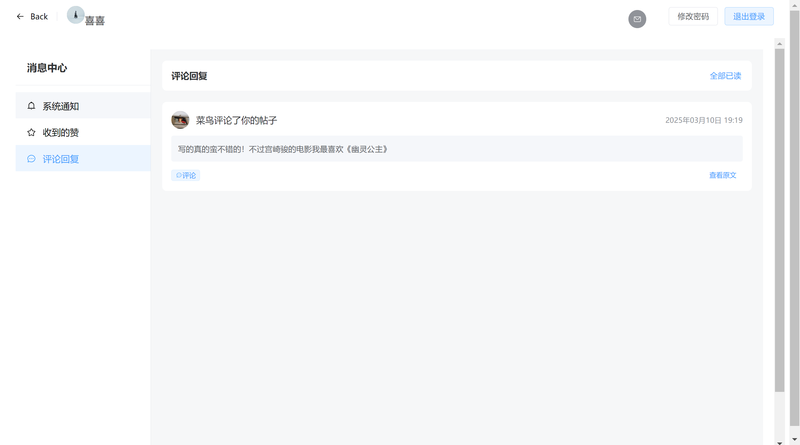Click the 退出登录 button
The image size is (800, 445).
(749, 16)
